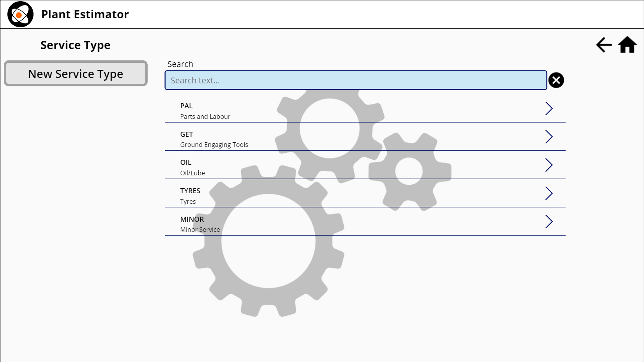Open the PAL row chevron
This screenshot has width=644, height=362.
click(549, 108)
